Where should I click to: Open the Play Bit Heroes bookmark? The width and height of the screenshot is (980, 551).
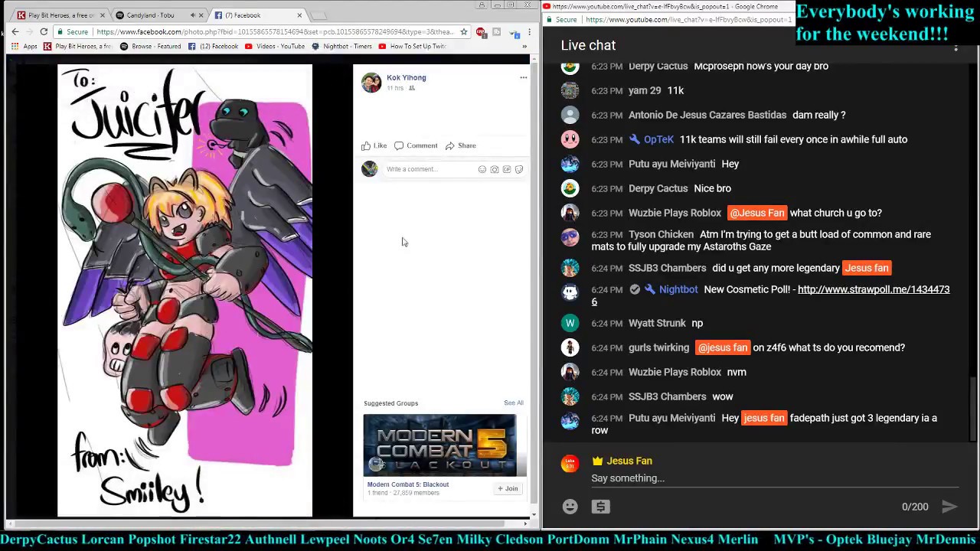[x=77, y=47]
